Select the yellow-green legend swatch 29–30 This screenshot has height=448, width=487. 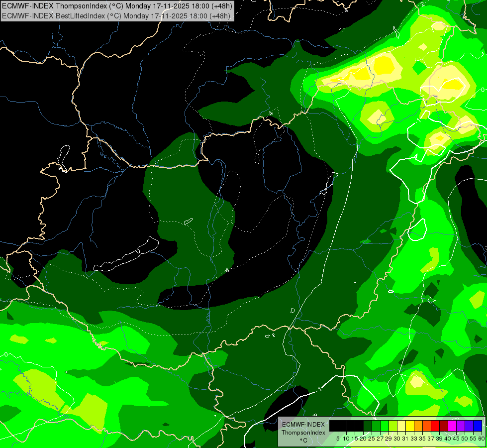coord(393,426)
